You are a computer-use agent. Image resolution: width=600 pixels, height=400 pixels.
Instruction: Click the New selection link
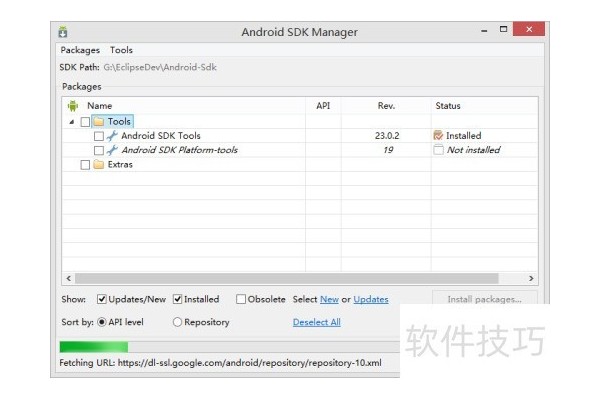coord(329,299)
